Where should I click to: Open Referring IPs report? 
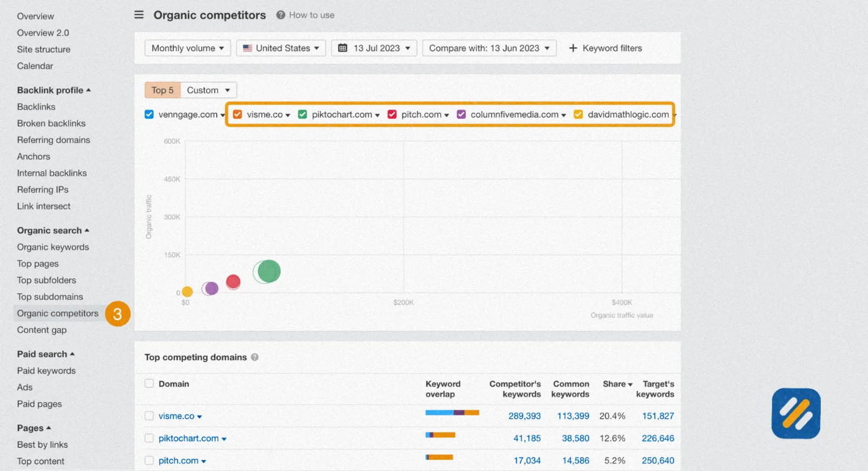coord(43,190)
